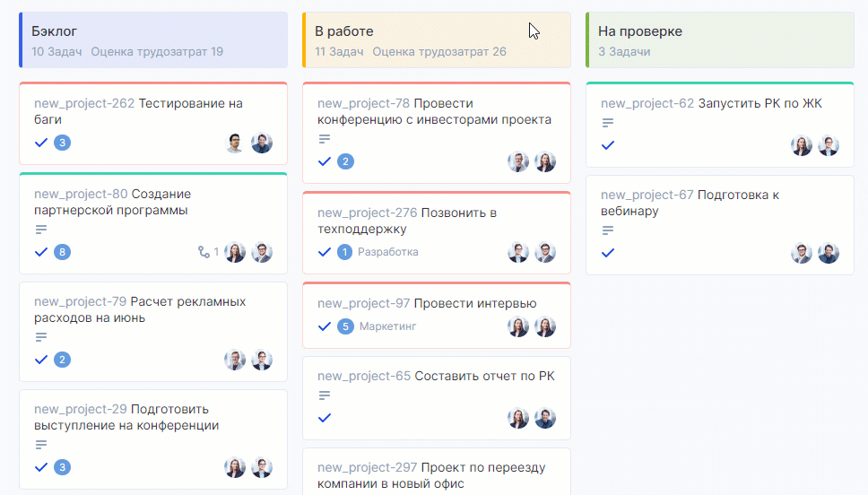
Task: Click the description icon on new_project-29 card
Action: pos(41,445)
